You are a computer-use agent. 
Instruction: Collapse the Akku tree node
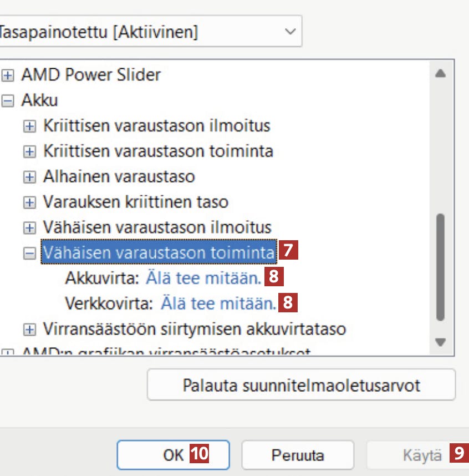coord(8,101)
